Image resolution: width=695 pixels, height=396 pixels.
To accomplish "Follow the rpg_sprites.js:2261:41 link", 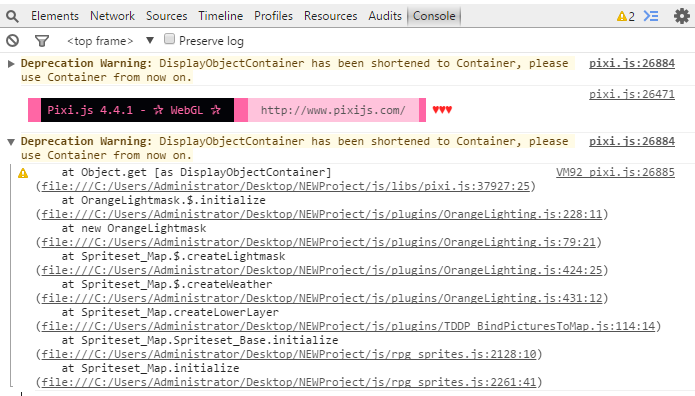I will (289, 382).
